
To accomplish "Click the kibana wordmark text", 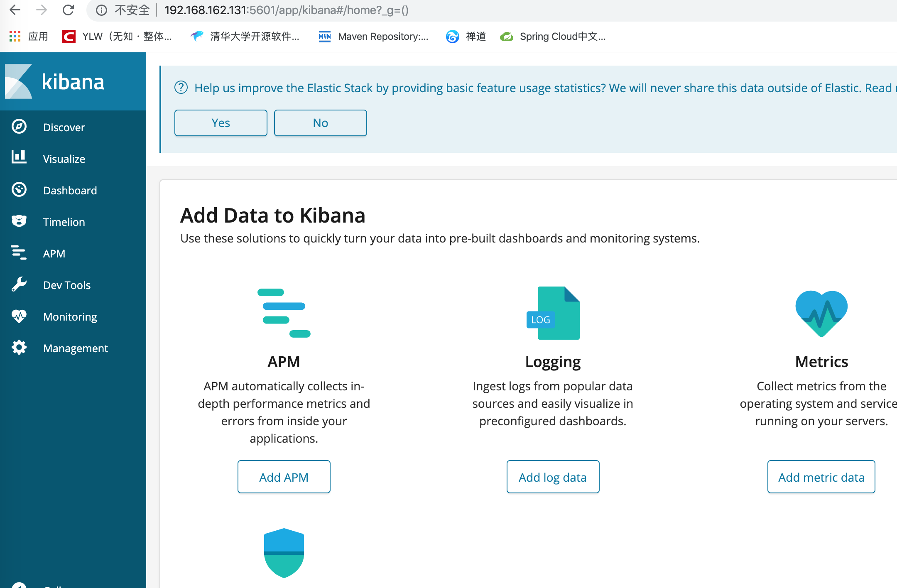I will (x=73, y=81).
